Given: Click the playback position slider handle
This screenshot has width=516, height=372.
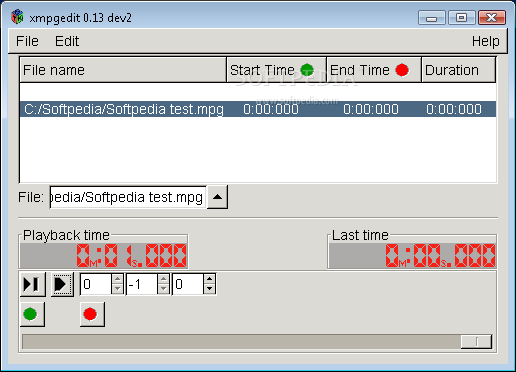Looking at the screenshot, I should pyautogui.click(x=476, y=342).
